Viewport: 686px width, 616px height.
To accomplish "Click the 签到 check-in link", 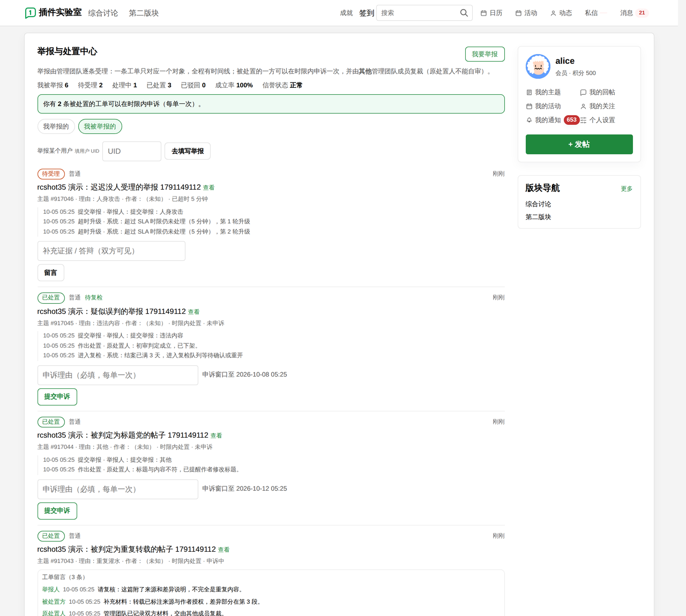I will pyautogui.click(x=367, y=13).
